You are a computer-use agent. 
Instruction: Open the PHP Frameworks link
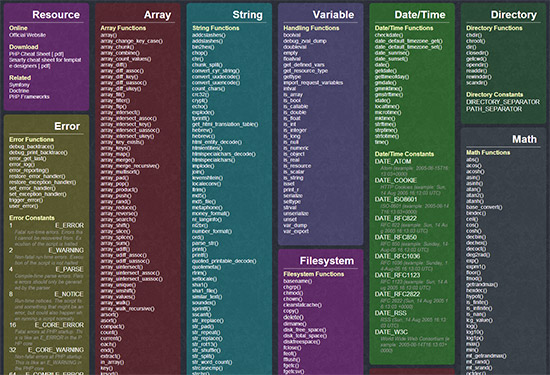point(29,97)
